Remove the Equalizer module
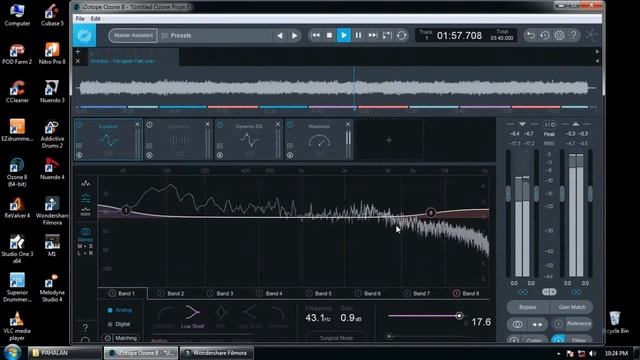Image resolution: width=640 pixels, height=360 pixels. [x=137, y=124]
